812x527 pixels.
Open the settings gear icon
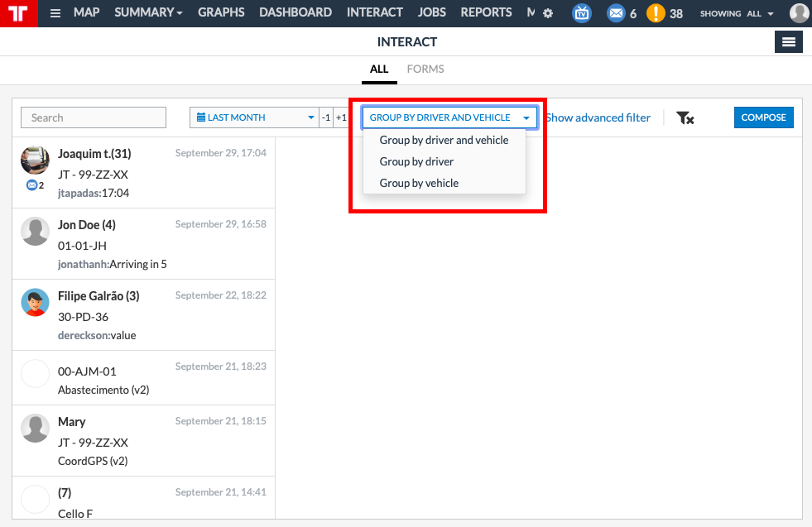coord(548,13)
